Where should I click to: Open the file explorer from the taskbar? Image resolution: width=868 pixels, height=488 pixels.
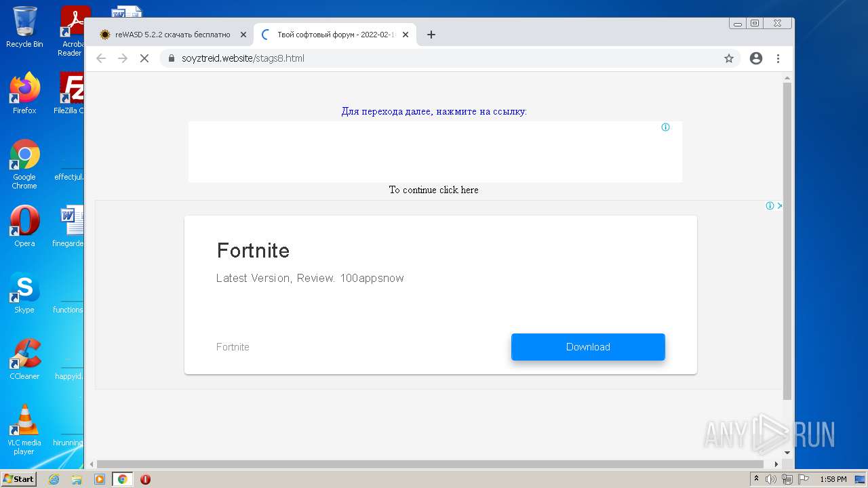pyautogui.click(x=77, y=479)
